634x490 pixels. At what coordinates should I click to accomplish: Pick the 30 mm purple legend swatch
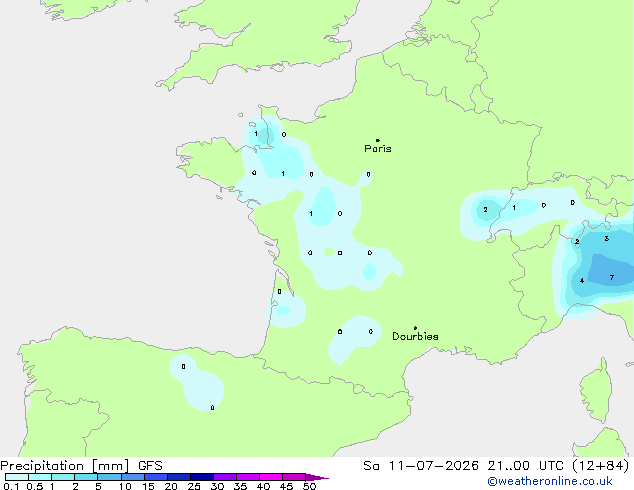(225, 477)
